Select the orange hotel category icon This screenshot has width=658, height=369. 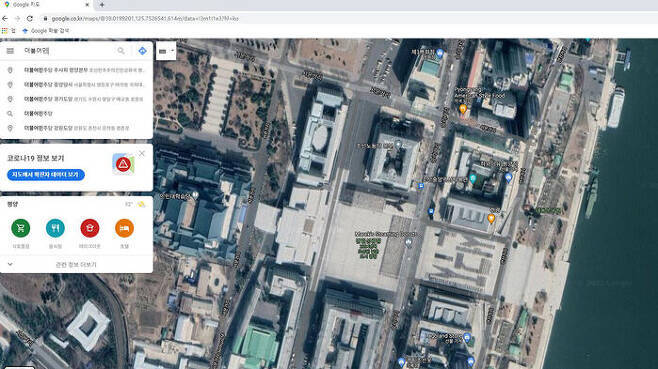(x=125, y=228)
